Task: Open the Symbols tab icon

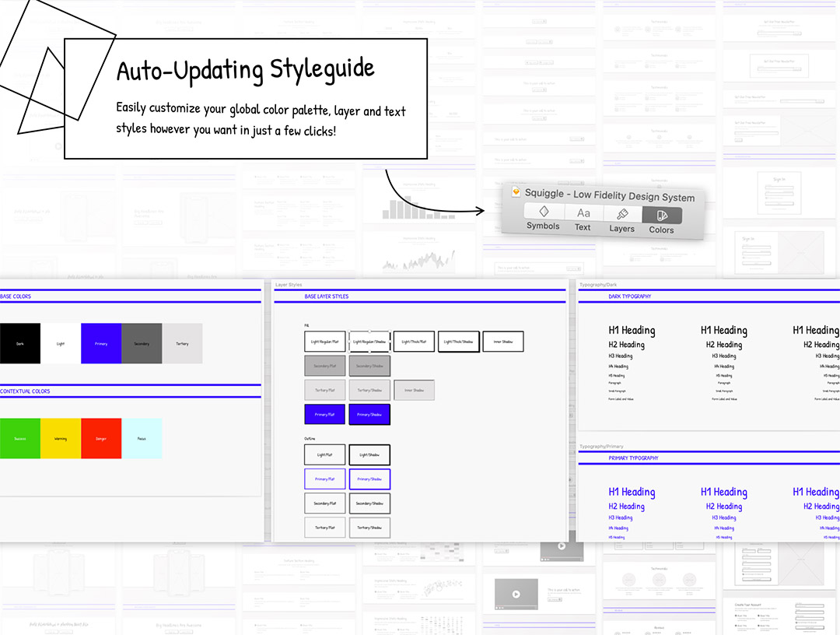Action: coord(544,212)
